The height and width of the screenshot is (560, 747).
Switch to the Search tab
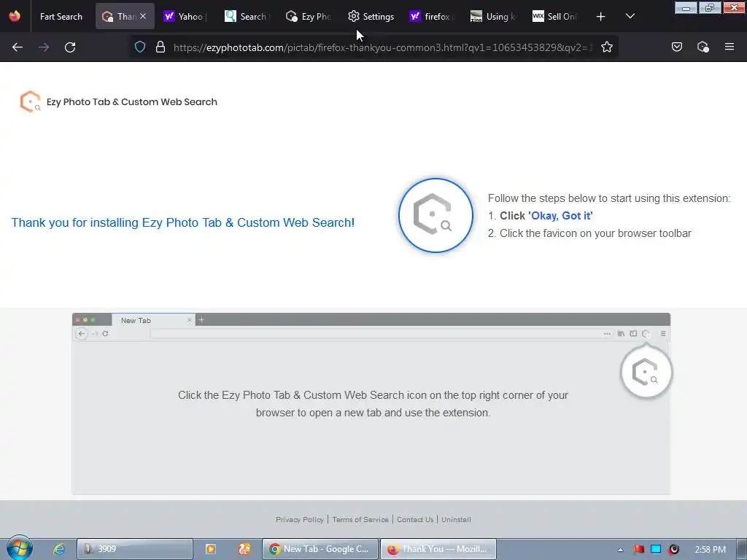(x=247, y=16)
